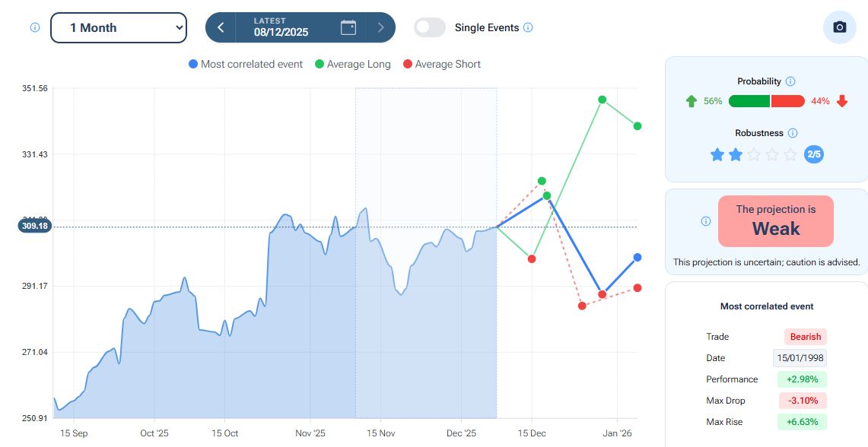Click the 15/01/1998 date badge
Viewport: 868px width, 447px height.
800,358
